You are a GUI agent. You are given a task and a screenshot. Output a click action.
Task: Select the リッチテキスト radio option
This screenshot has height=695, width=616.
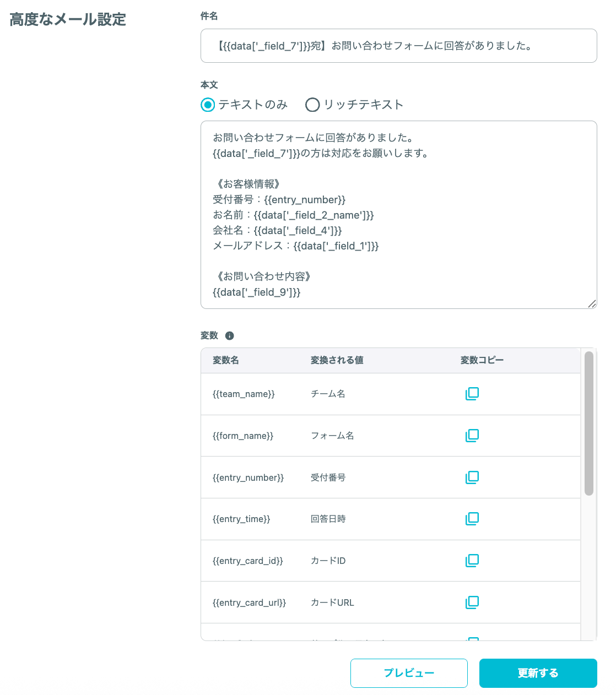[312, 105]
